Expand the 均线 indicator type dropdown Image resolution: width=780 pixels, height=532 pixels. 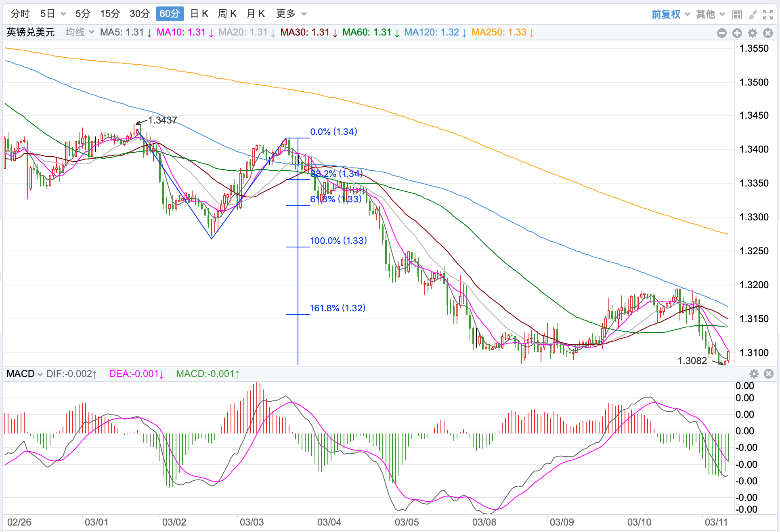[80, 32]
